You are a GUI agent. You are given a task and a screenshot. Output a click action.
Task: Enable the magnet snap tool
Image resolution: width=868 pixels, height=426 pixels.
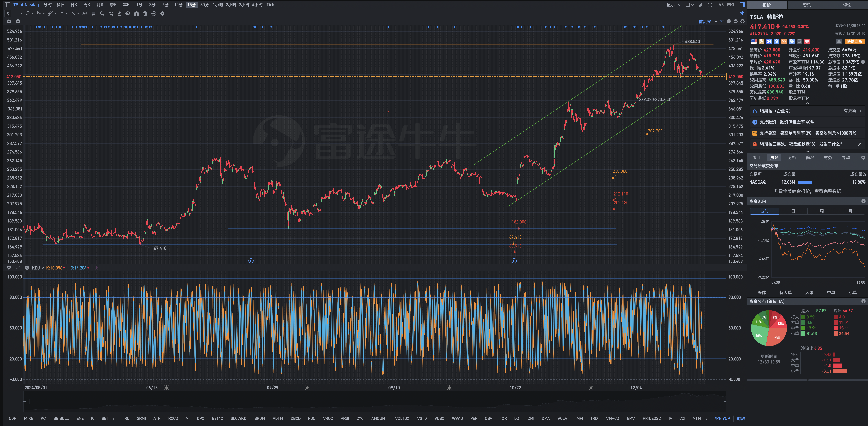(x=136, y=13)
